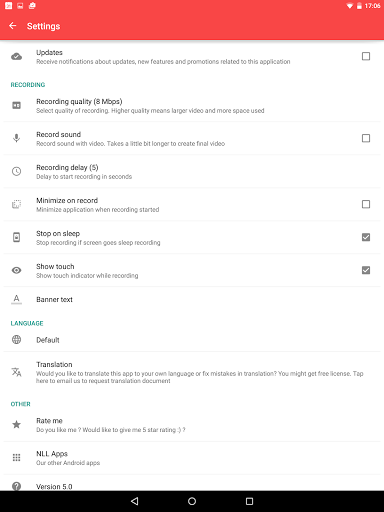Click the globe icon beside Default language
Screen dimensions: 384x512
pos(16,340)
